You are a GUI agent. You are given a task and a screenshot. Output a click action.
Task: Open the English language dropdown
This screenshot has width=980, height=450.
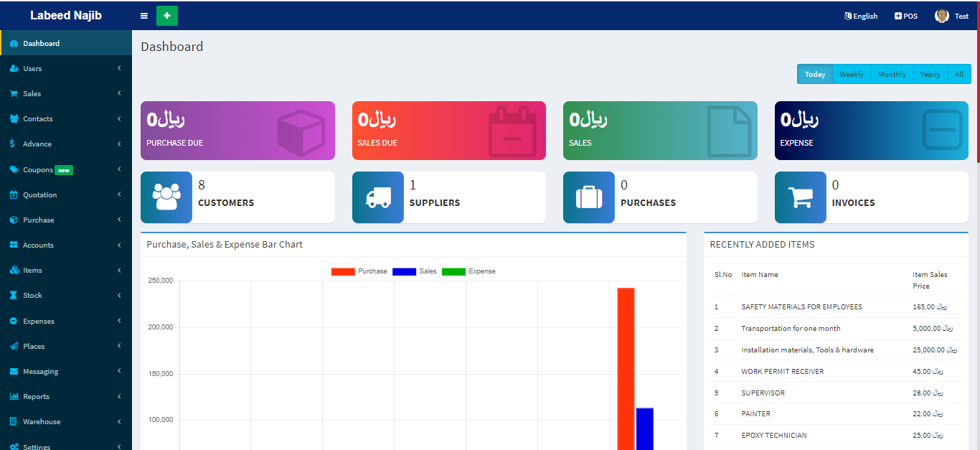point(861,16)
